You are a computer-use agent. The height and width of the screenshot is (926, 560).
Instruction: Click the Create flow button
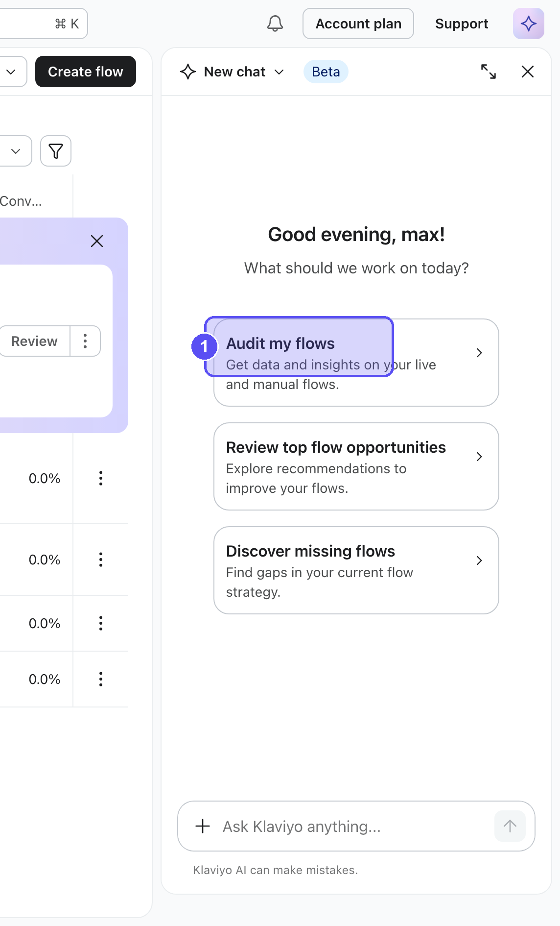point(86,72)
